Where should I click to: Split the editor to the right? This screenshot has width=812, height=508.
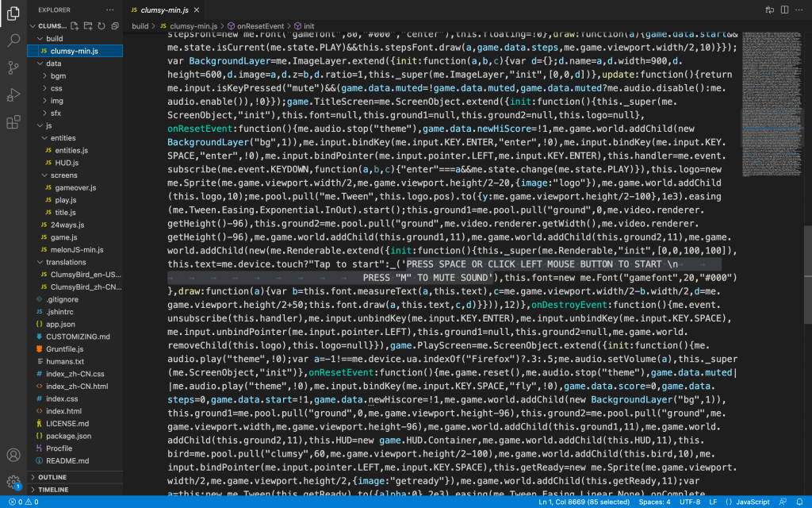click(x=785, y=10)
